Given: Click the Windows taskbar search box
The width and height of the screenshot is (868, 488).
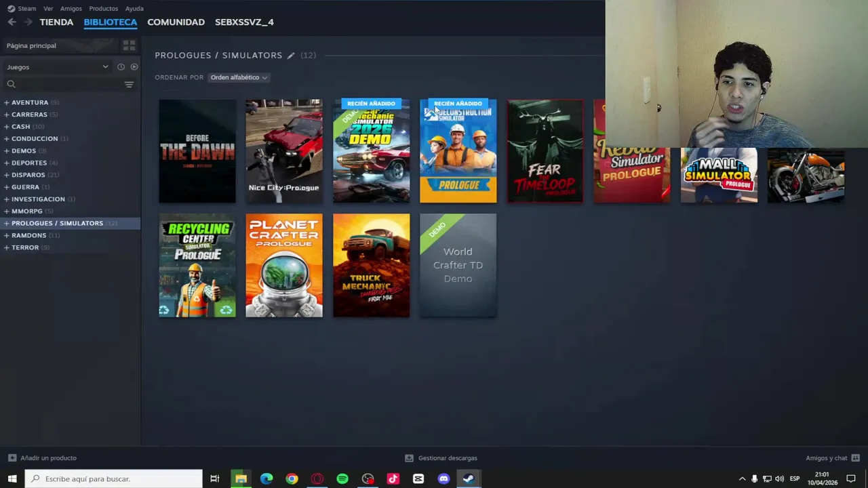Looking at the screenshot, I should [x=114, y=479].
